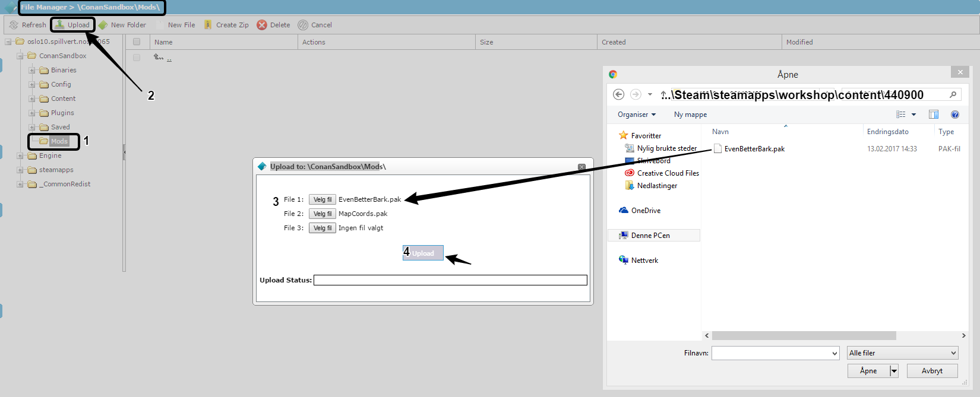Expand the Content folder node

click(32, 99)
